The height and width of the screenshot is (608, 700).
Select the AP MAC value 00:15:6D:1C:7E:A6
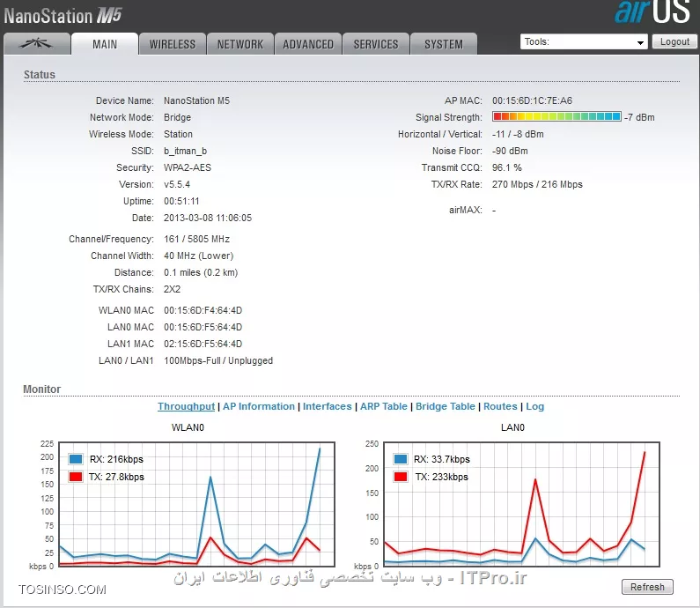click(x=532, y=100)
